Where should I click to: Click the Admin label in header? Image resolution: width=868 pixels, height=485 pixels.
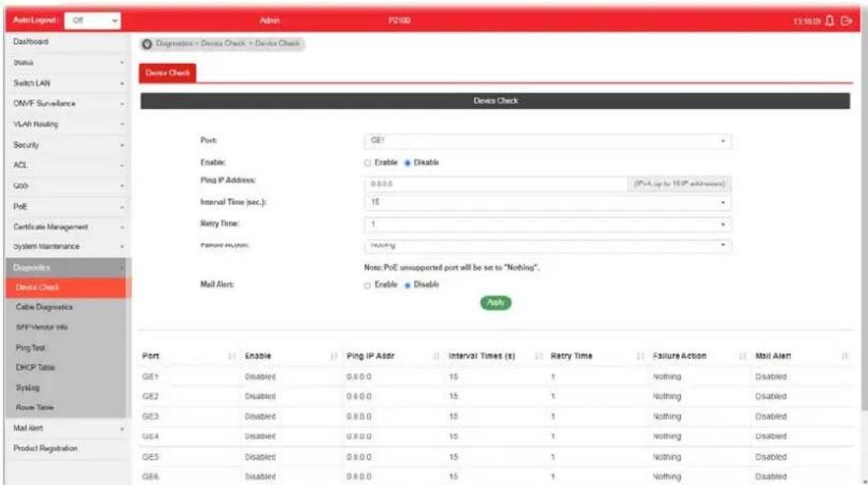coord(269,20)
